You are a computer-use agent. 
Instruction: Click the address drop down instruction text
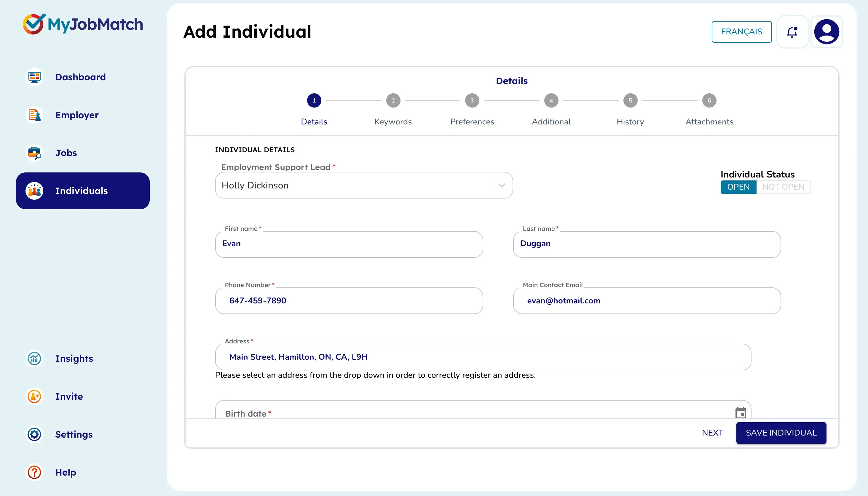[x=375, y=375]
